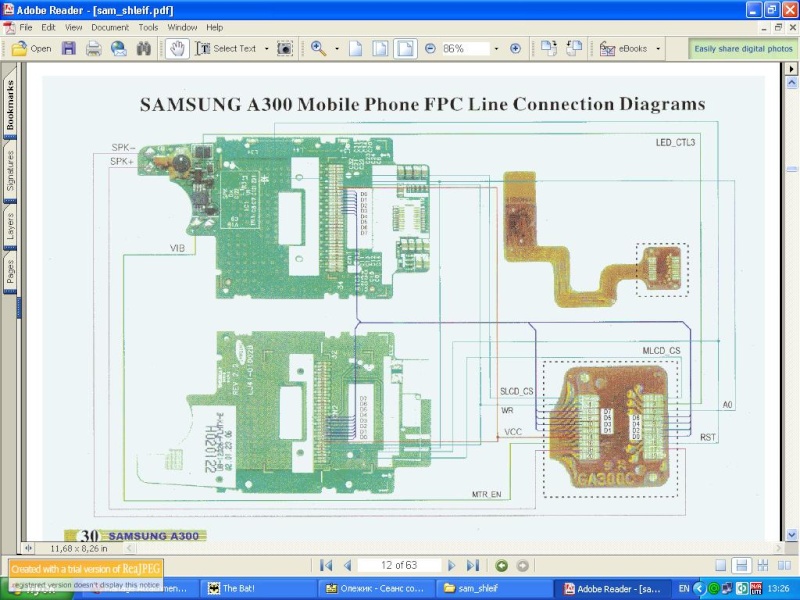
Task: Open the View menu
Action: click(73, 27)
